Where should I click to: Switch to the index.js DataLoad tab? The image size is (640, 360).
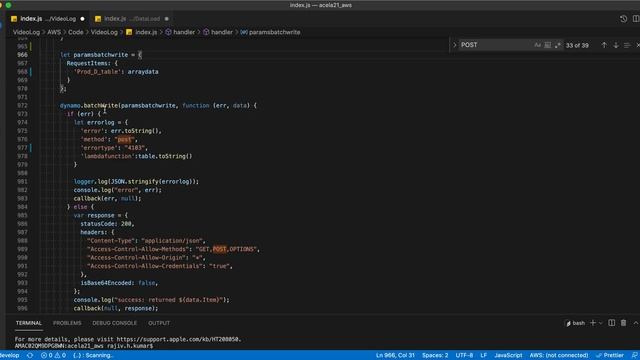[x=131, y=19]
